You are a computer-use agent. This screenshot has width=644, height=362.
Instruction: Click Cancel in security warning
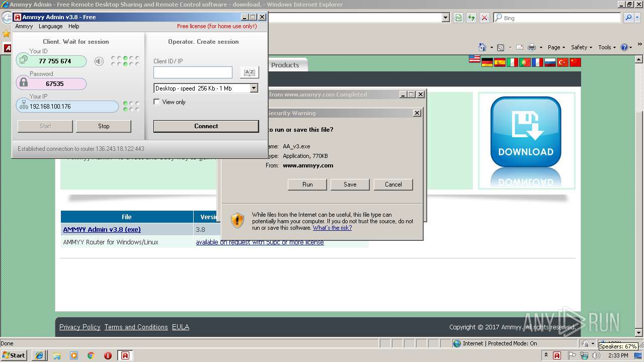click(393, 185)
